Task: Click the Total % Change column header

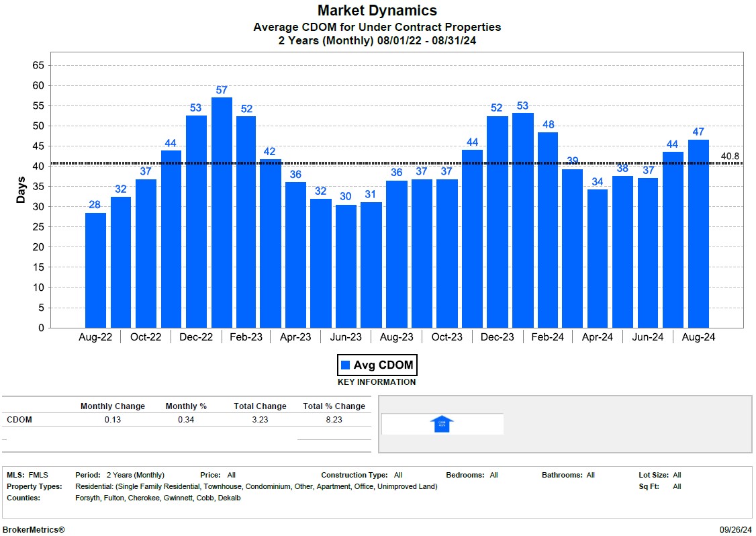Action: 334,406
